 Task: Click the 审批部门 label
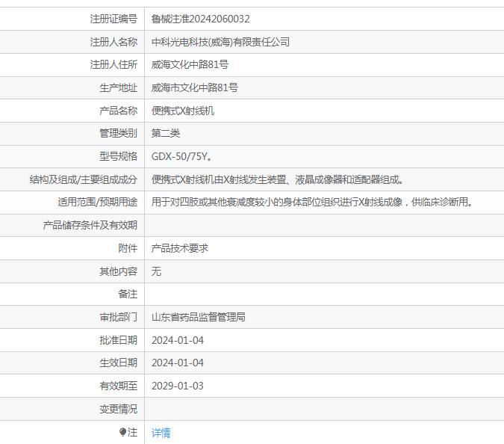pos(119,317)
